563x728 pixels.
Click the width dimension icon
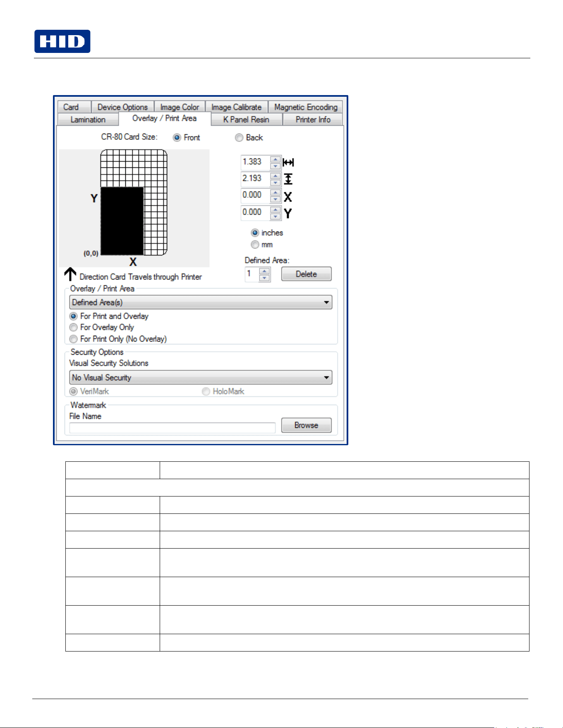(288, 162)
